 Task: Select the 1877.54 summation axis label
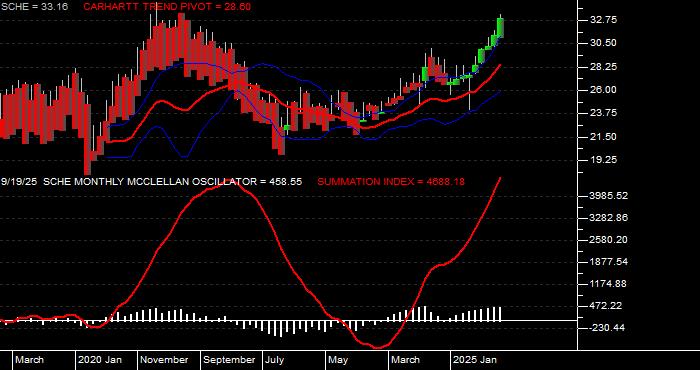(609, 262)
